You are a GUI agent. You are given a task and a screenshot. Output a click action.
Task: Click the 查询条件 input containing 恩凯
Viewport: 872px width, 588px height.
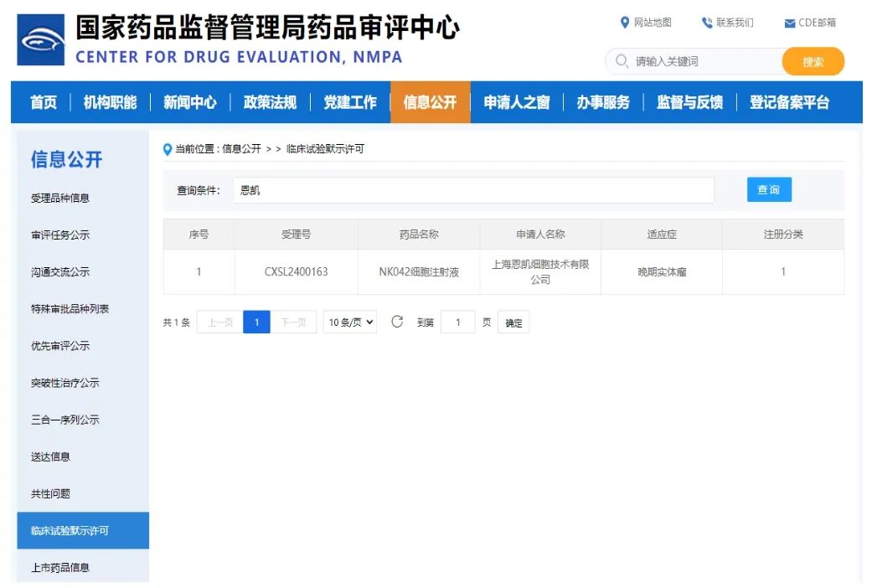[x=469, y=190]
